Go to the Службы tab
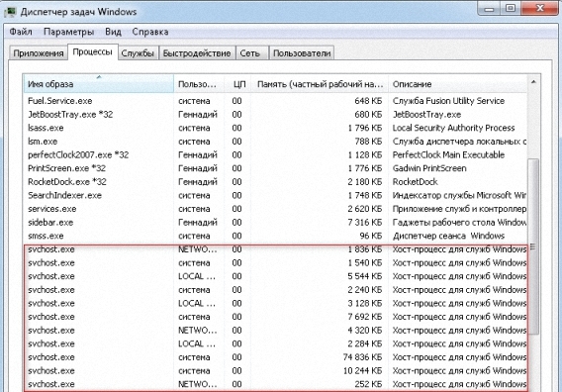This screenshot has width=562, height=392. [138, 53]
